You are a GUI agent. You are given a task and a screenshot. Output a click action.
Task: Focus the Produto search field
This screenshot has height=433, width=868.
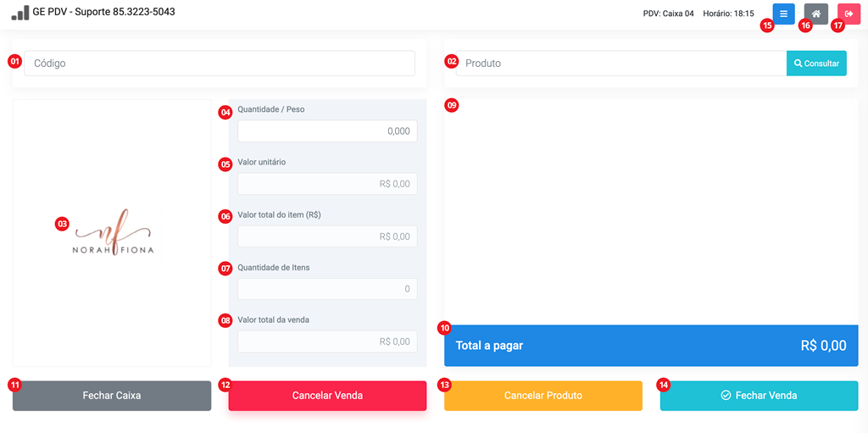coord(621,64)
